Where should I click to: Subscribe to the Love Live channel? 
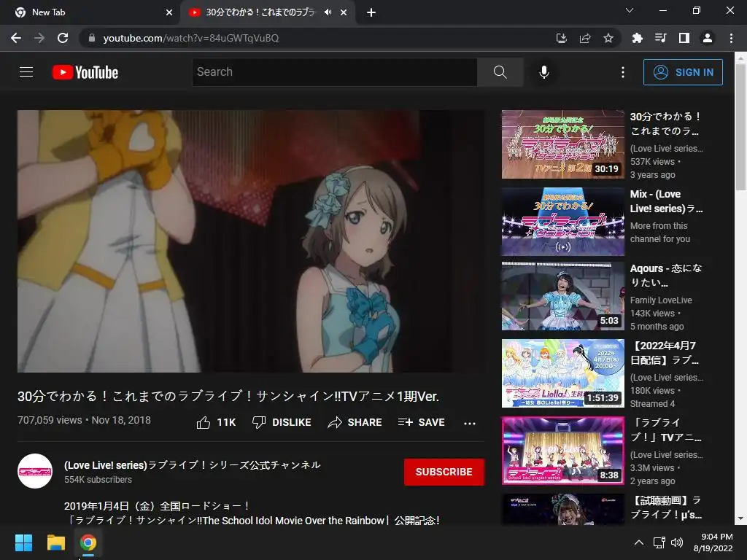(444, 472)
